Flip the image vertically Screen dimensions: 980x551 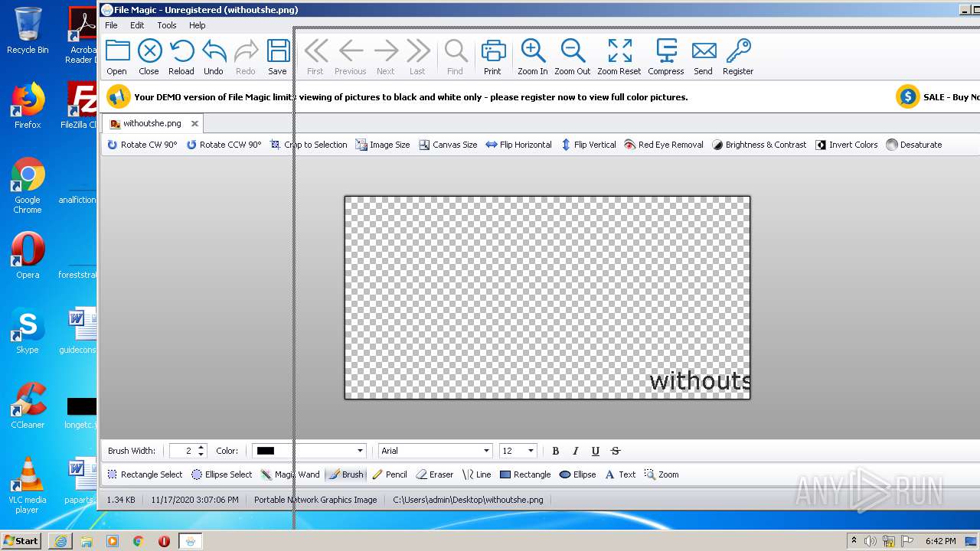589,145
